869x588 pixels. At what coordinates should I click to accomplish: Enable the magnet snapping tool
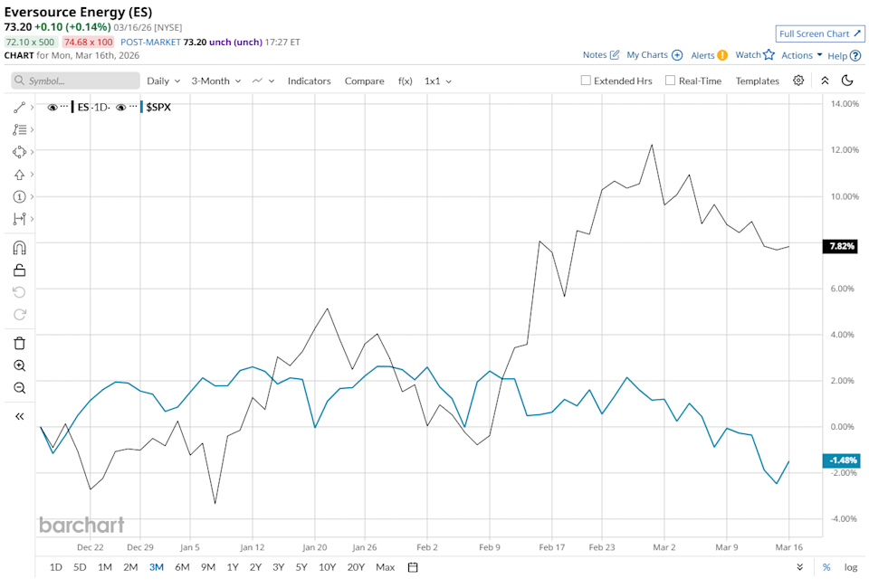[x=19, y=247]
